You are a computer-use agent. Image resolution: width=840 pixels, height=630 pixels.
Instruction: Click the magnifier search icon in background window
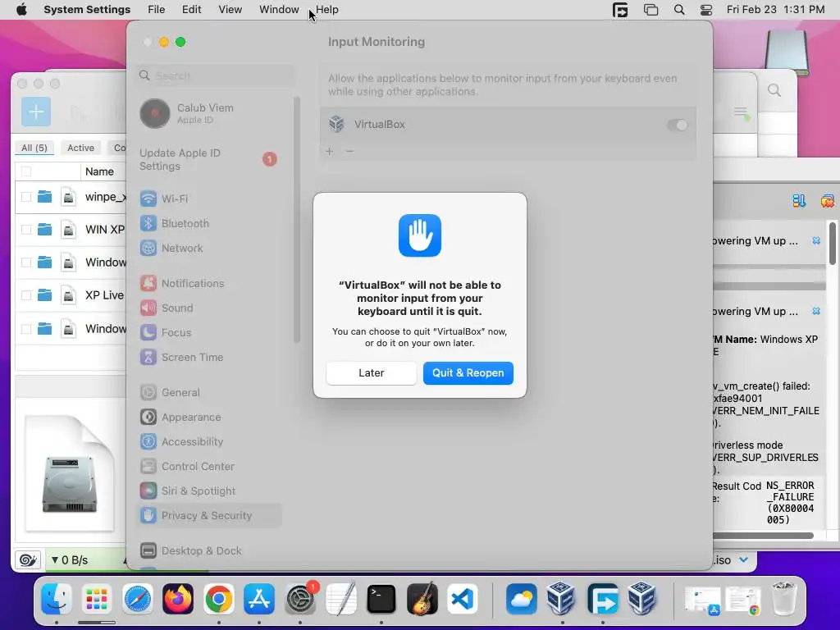pyautogui.click(x=774, y=90)
